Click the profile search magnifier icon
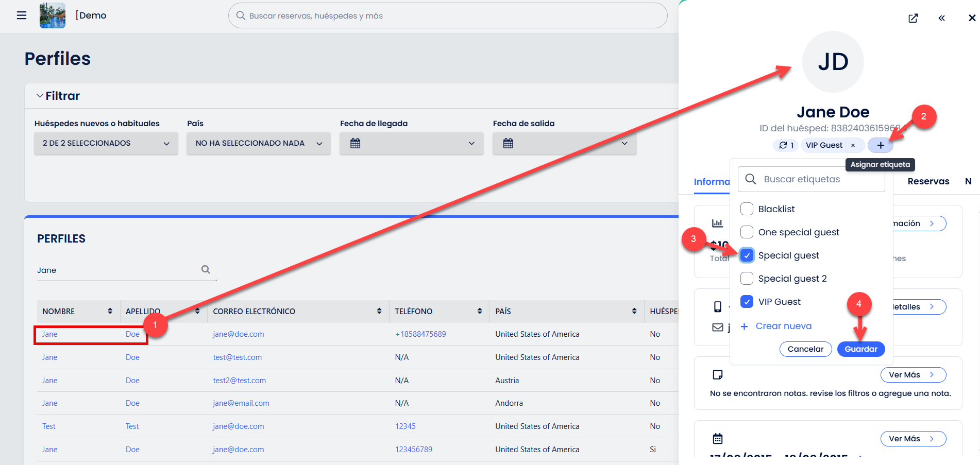980x465 pixels. 206,269
